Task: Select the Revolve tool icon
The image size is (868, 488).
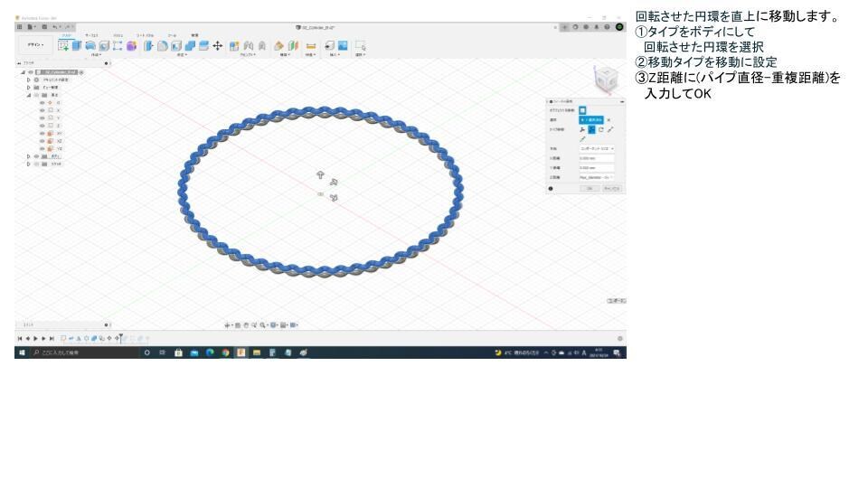Action: click(90, 46)
